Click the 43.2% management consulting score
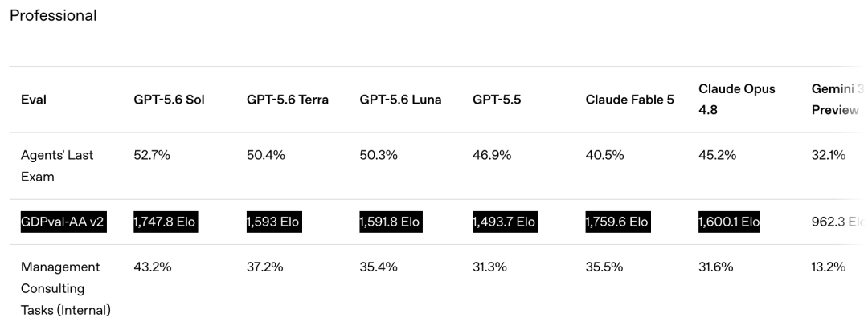Screen dimensions: 868x330 152,267
